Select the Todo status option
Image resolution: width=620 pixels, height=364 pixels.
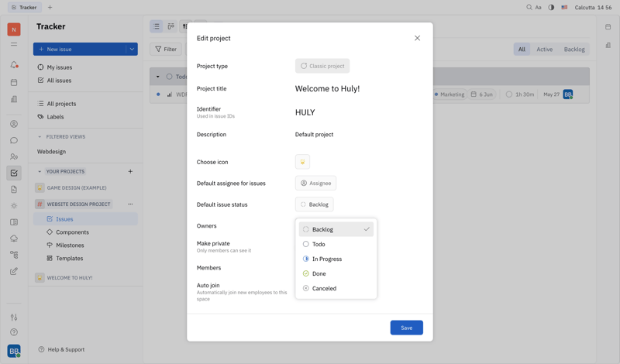tap(336, 244)
